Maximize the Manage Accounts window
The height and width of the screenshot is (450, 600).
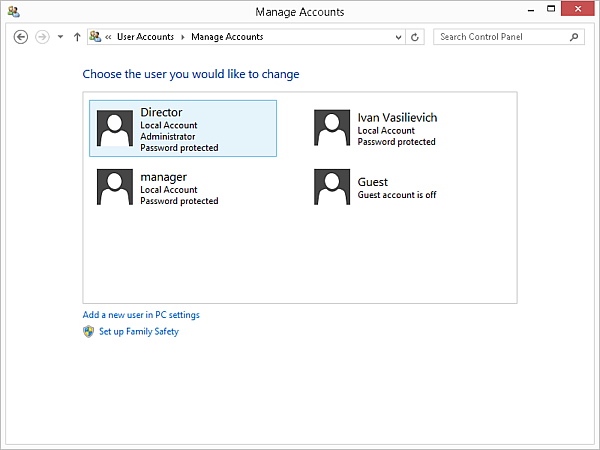(551, 9)
